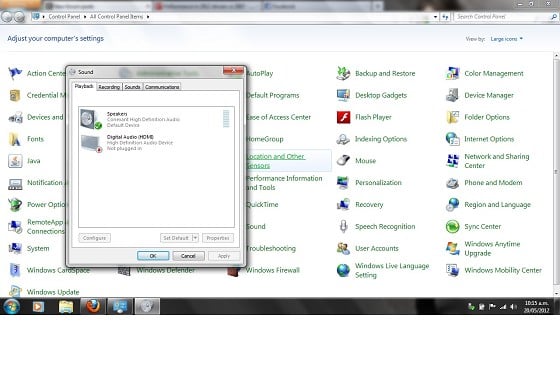Switch to the Sounds tab
560x378 pixels.
click(132, 87)
